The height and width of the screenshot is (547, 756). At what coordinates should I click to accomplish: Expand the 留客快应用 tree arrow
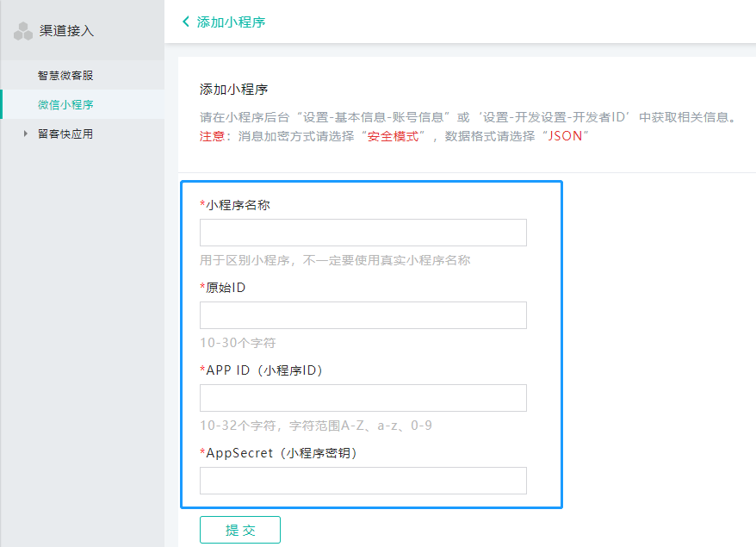pyautogui.click(x=26, y=134)
